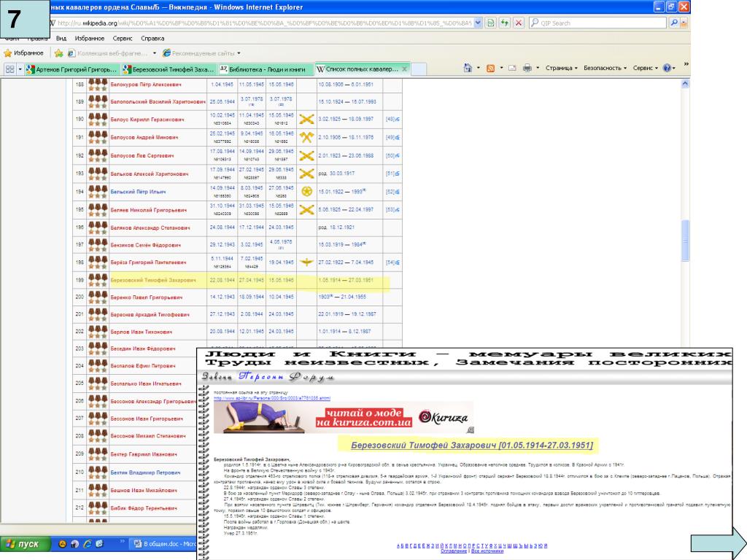Click the star emblem icon in the Бельский Пётр row
Image resolution: width=747 pixels, height=560 pixels.
pyautogui.click(x=306, y=192)
